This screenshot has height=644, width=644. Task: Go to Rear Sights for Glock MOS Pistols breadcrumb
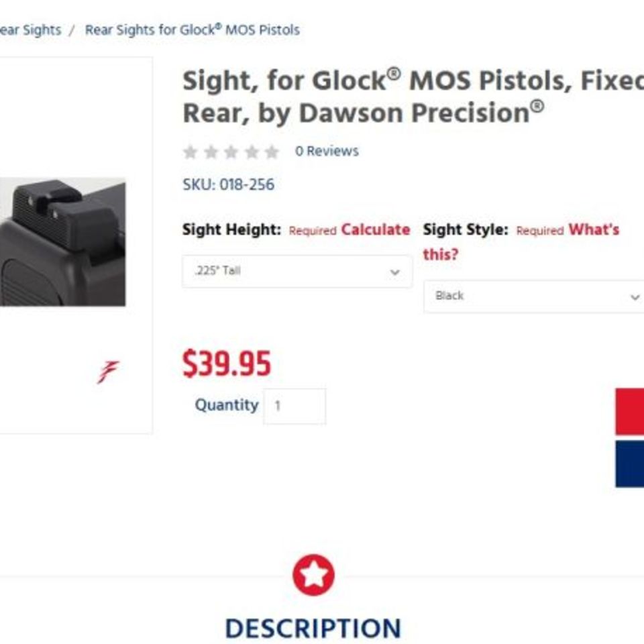pyautogui.click(x=191, y=30)
